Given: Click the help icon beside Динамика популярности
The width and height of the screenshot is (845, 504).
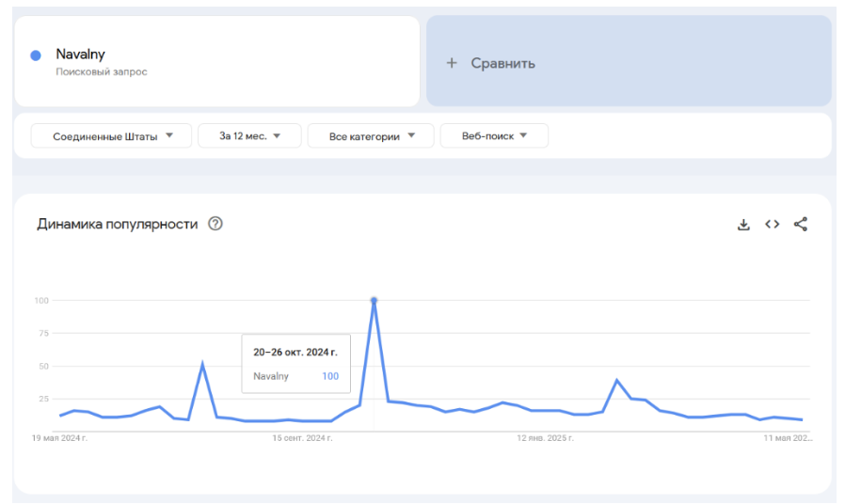Looking at the screenshot, I should pos(215,224).
